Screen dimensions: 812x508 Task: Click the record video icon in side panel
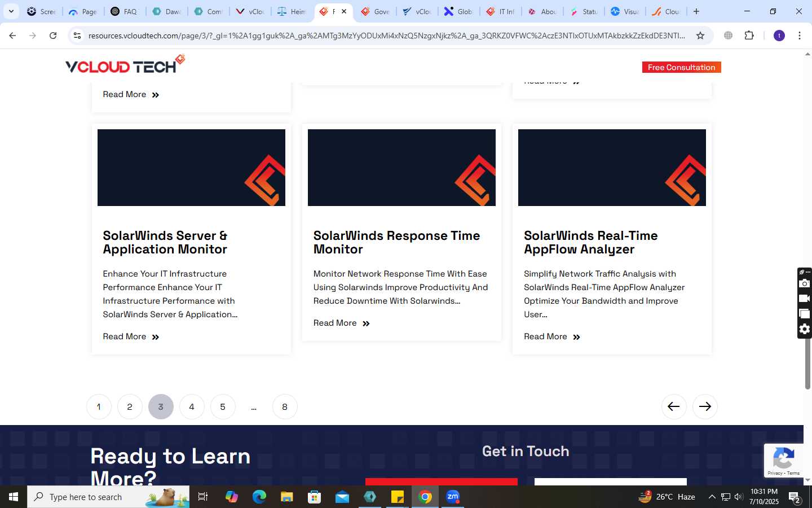(x=805, y=299)
